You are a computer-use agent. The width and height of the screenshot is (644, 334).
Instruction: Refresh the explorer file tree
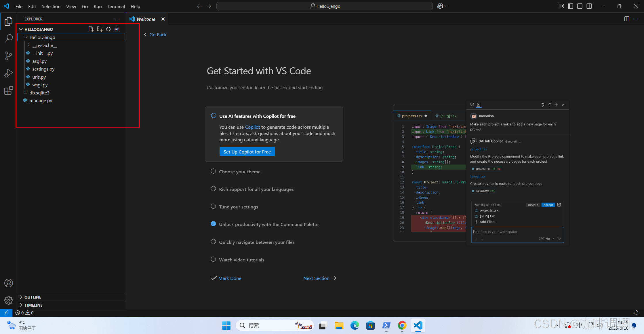[108, 29]
